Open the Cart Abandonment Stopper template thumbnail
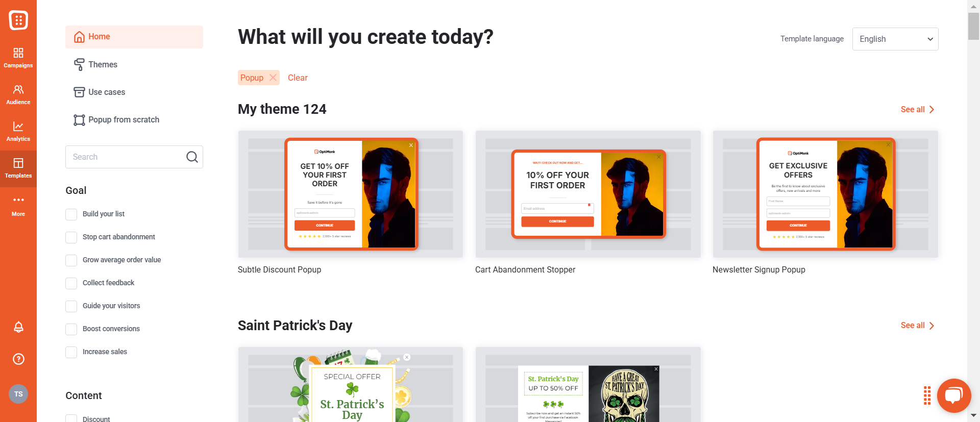The height and width of the screenshot is (422, 980). coord(588,194)
